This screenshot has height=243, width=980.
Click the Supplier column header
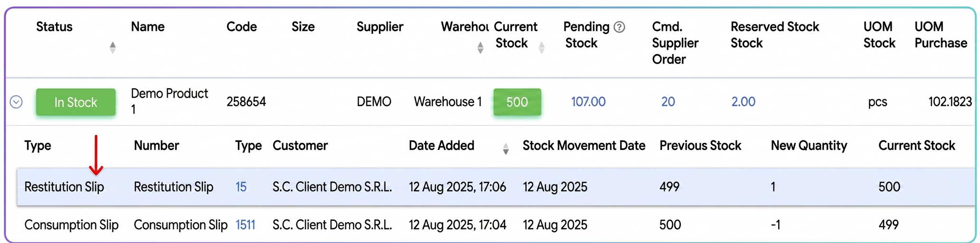tap(380, 27)
